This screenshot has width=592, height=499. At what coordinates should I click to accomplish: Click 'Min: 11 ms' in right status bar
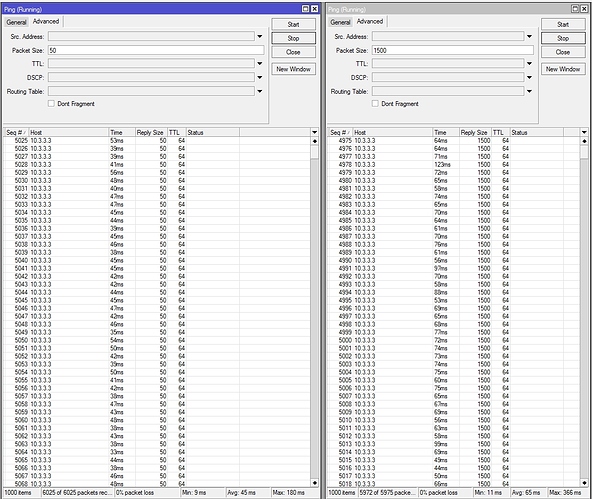point(487,493)
